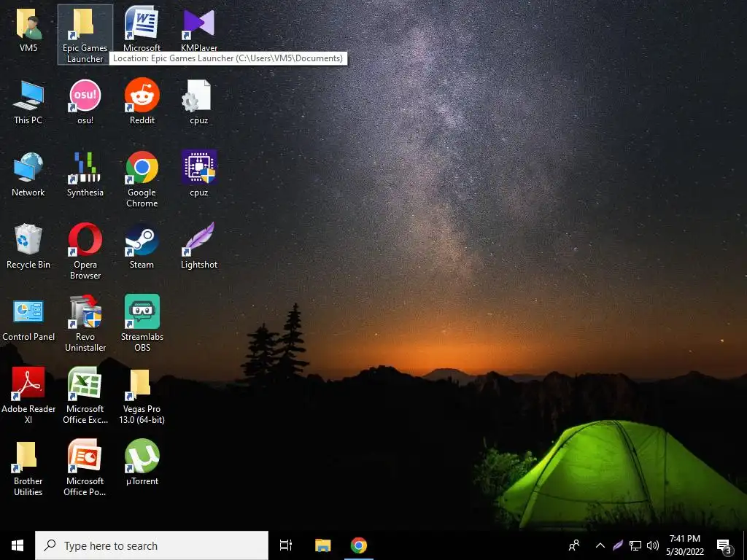Image resolution: width=747 pixels, height=560 pixels.
Task: Switch to Chrome on the taskbar
Action: 359,545
